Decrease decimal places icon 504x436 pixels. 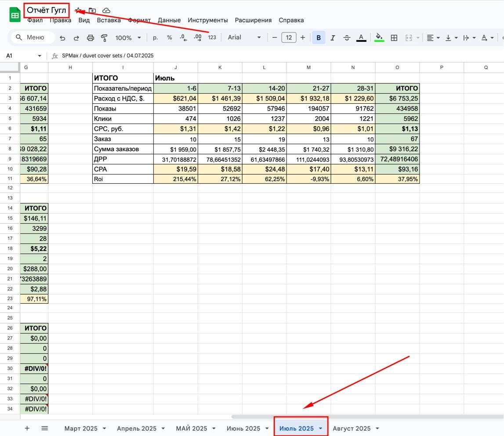click(183, 38)
